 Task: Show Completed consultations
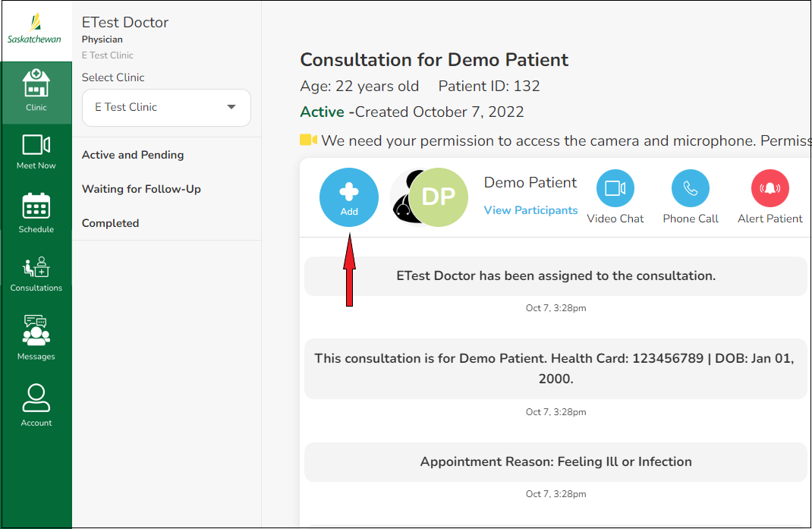(x=110, y=223)
